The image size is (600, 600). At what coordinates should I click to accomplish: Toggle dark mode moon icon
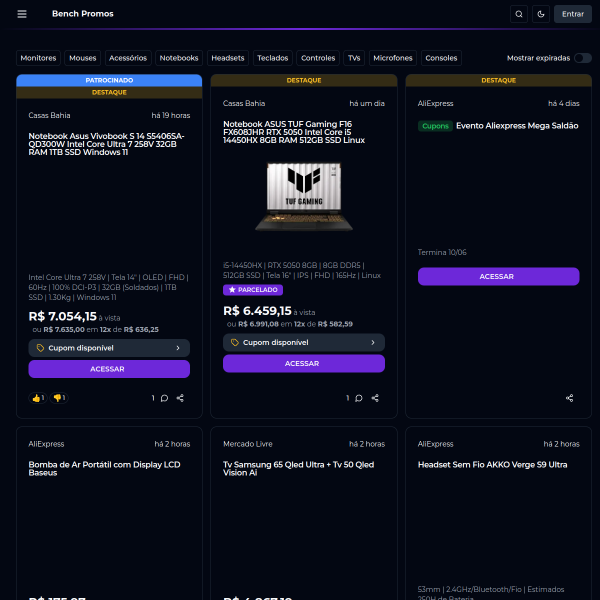[541, 14]
